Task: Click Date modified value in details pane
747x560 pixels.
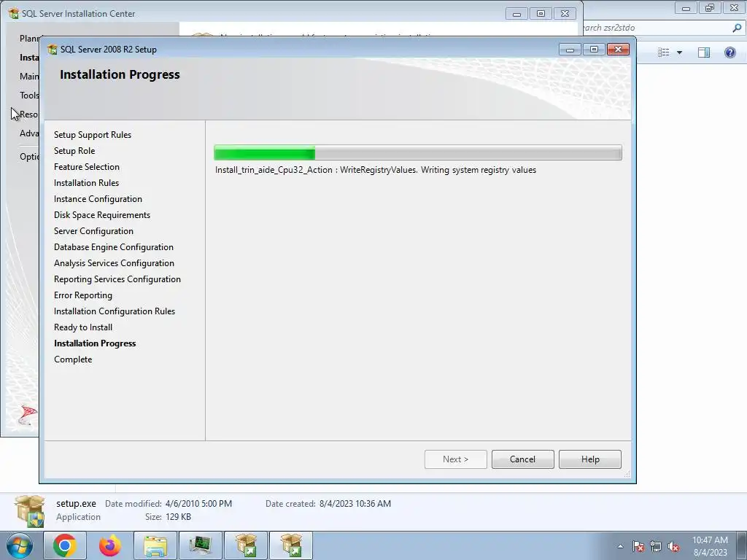Action: 198,503
